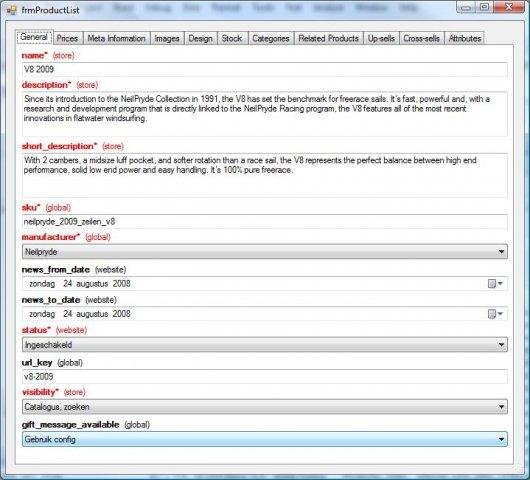Open the visibility dropdown Catalogue, zoeken

point(265,407)
